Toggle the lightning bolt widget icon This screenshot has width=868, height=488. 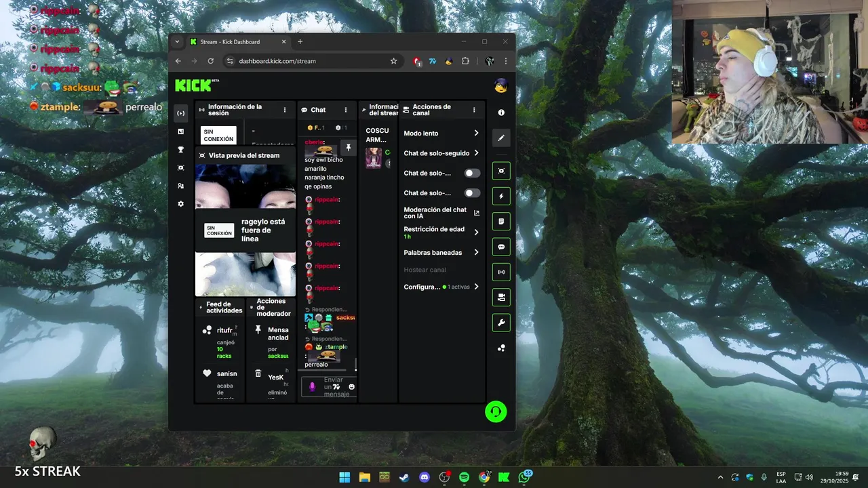[x=501, y=196]
